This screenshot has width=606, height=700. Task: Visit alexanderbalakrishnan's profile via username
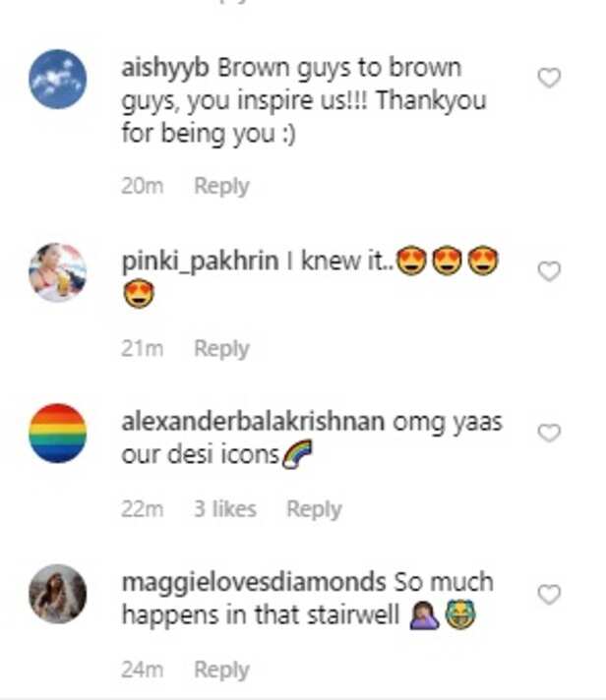[253, 422]
